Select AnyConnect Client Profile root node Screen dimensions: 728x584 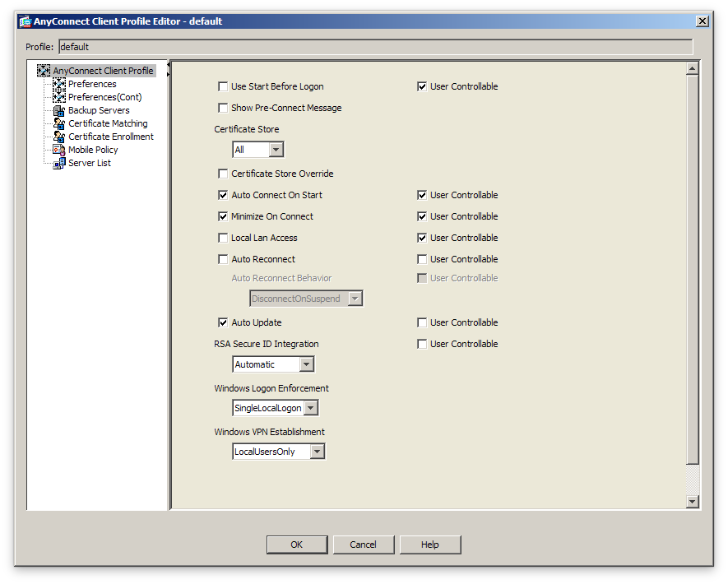[103, 71]
